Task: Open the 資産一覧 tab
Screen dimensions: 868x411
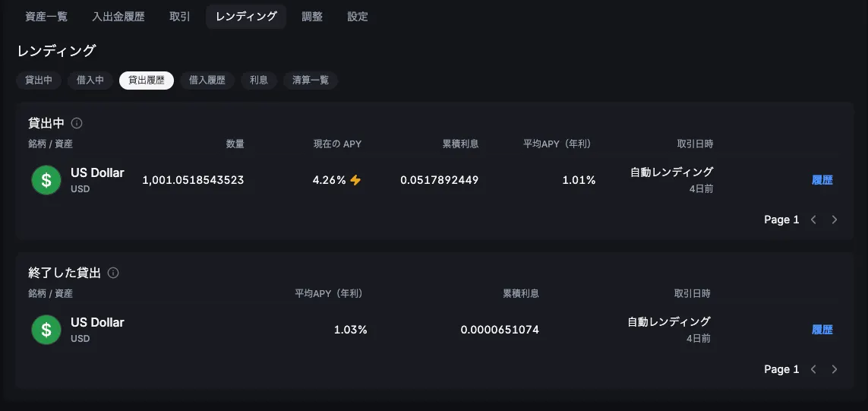Action: 47,17
